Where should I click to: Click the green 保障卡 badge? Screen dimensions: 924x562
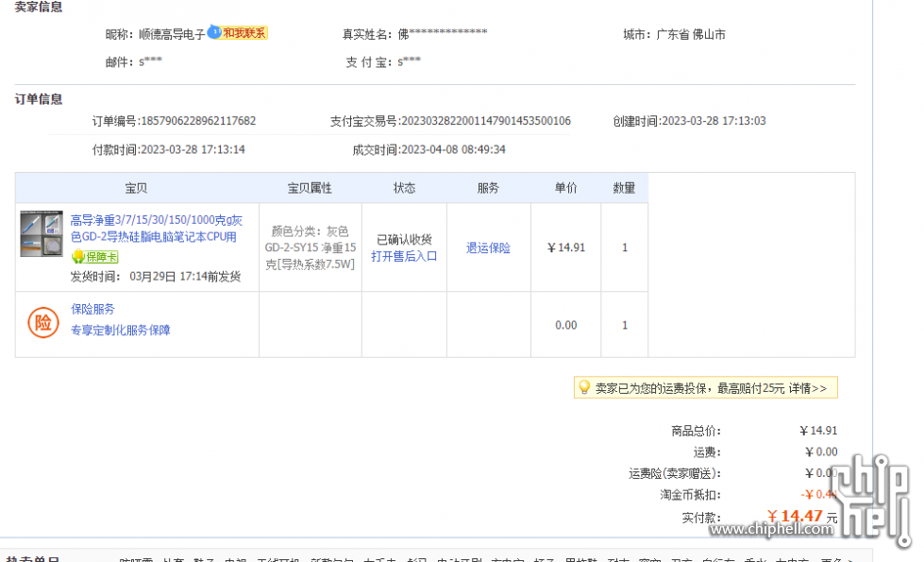tap(95, 257)
